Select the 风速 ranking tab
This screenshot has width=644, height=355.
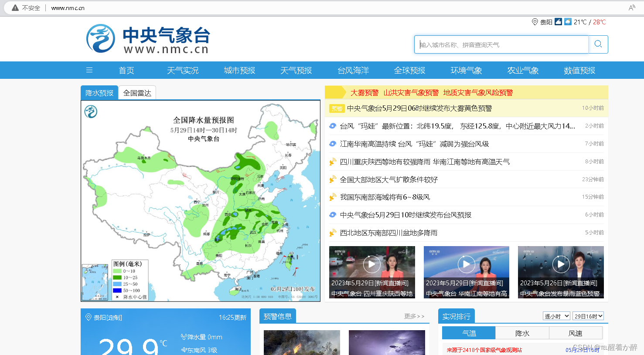pyautogui.click(x=576, y=333)
